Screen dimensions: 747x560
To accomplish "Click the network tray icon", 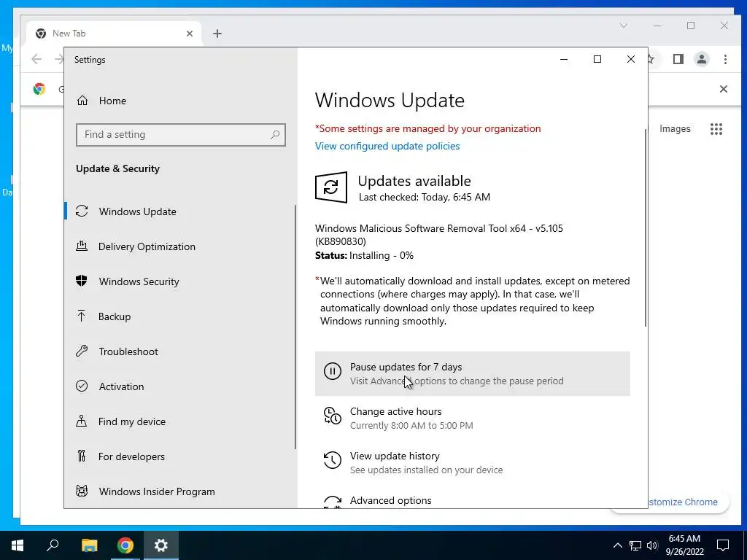I will [635, 545].
